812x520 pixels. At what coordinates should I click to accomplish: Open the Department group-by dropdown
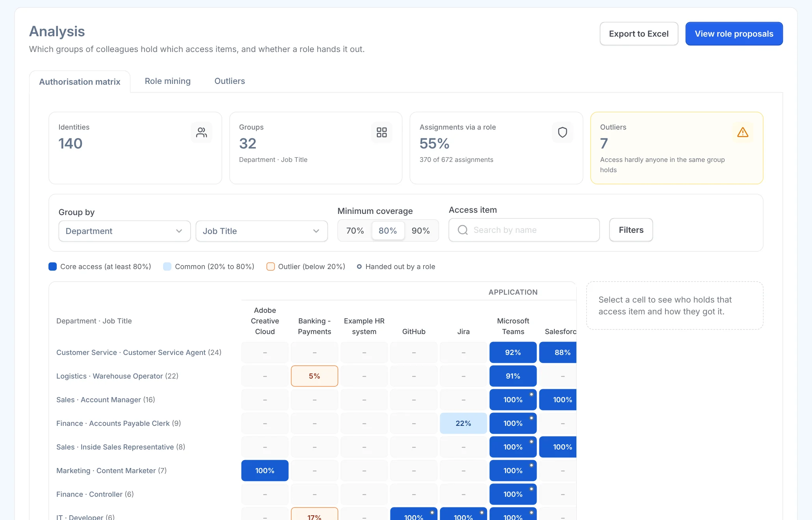click(124, 231)
